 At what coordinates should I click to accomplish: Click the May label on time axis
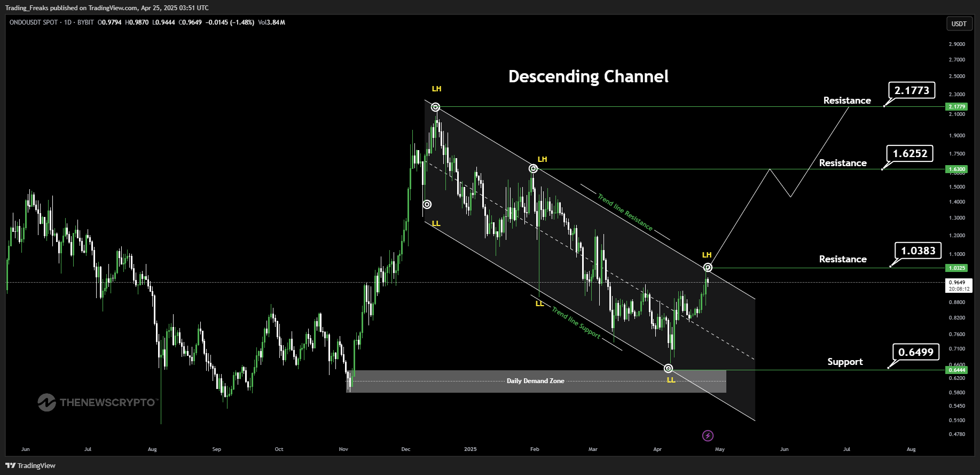[720, 449]
